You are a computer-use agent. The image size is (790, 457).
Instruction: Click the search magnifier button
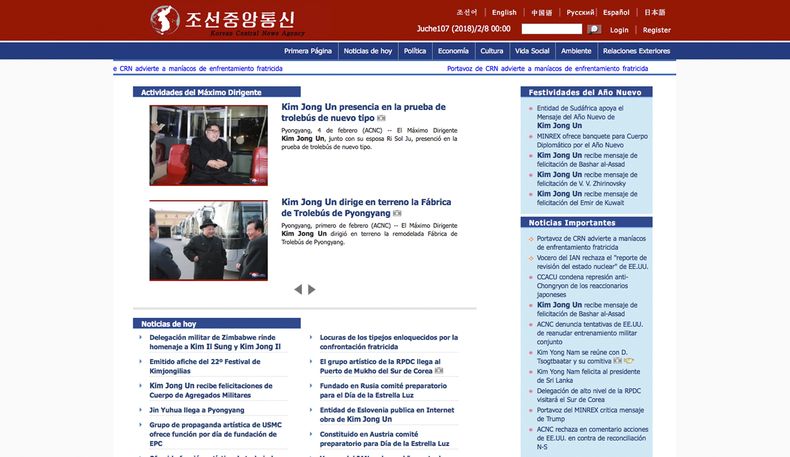coord(594,30)
